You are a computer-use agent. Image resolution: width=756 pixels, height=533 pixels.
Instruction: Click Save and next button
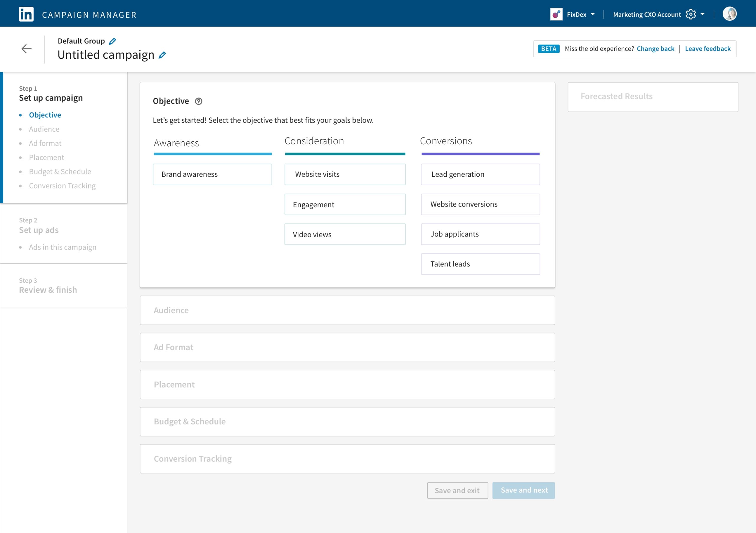tap(523, 490)
